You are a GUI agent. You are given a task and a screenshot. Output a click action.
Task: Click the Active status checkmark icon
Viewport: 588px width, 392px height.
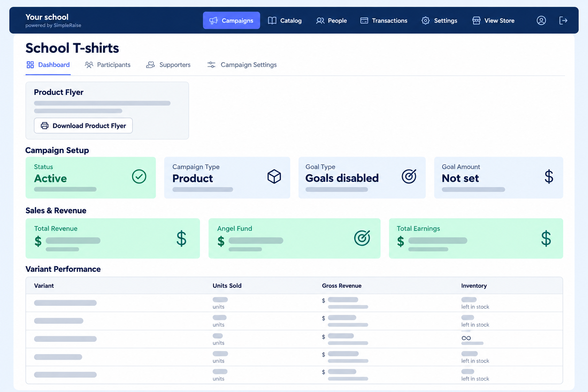pyautogui.click(x=139, y=176)
